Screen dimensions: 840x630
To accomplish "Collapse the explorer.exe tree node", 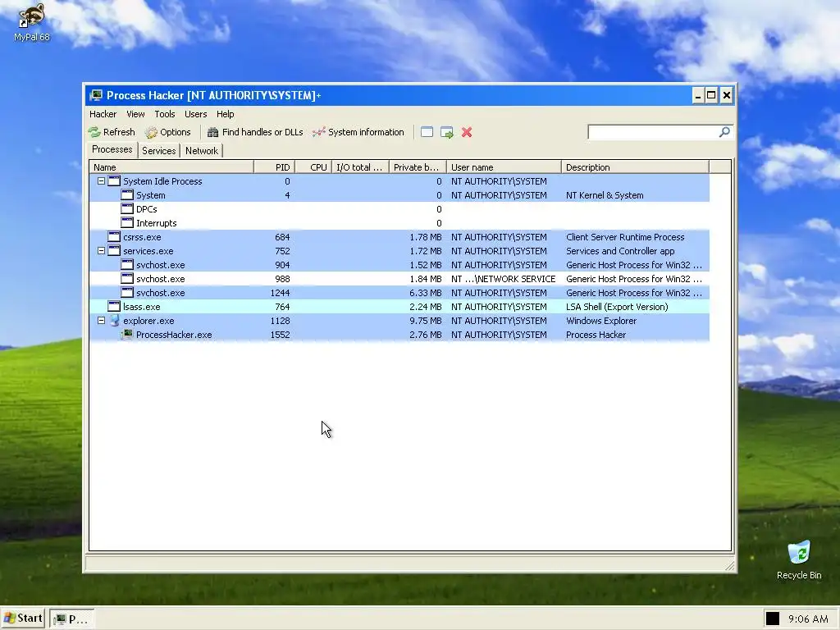I will (101, 321).
